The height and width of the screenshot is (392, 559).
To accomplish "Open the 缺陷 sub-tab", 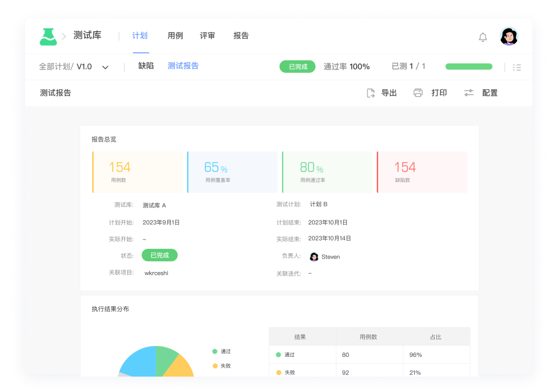I will [x=146, y=66].
